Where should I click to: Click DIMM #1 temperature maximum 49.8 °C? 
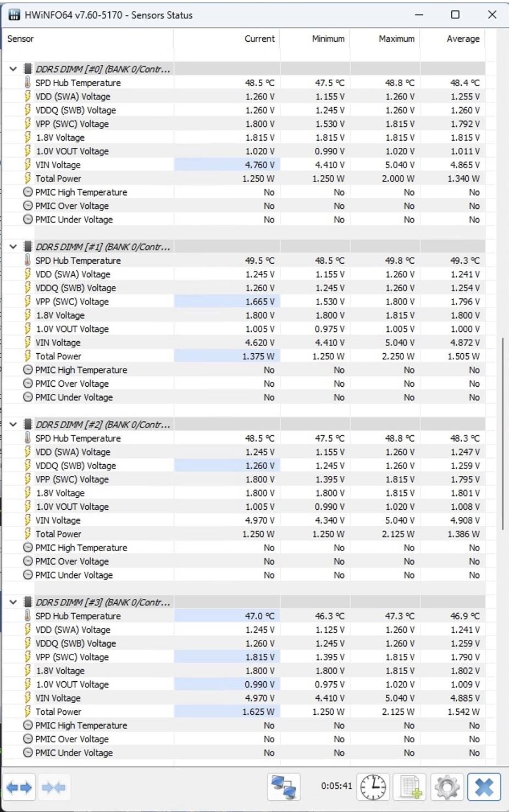400,260
